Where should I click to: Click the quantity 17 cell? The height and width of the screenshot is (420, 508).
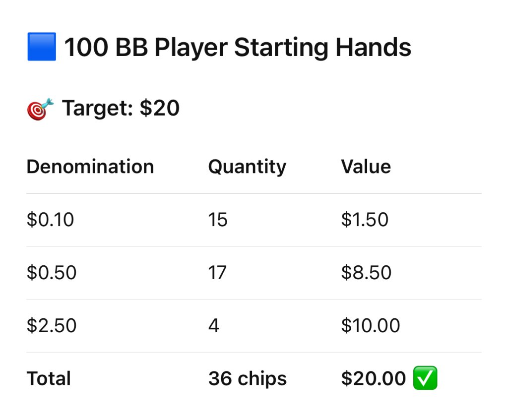pyautogui.click(x=217, y=273)
